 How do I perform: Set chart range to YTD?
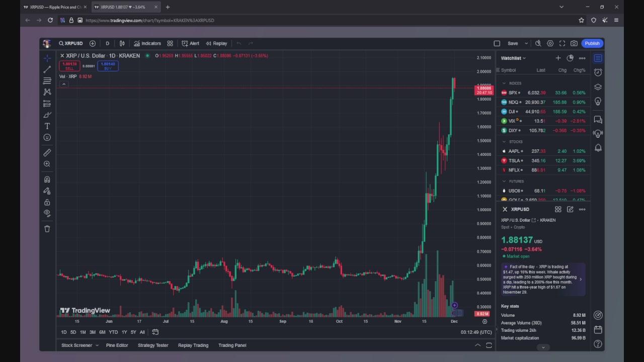click(x=113, y=332)
